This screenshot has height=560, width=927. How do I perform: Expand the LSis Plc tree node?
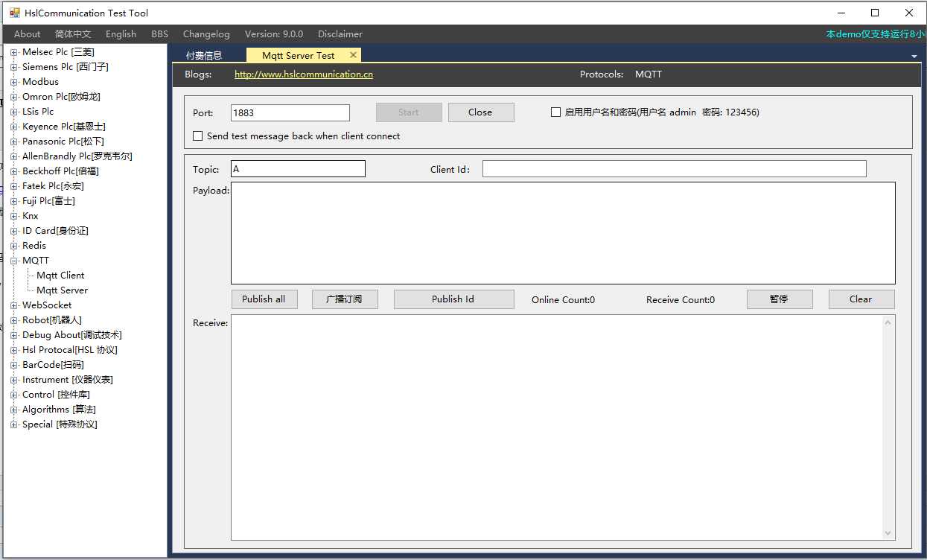tap(14, 112)
